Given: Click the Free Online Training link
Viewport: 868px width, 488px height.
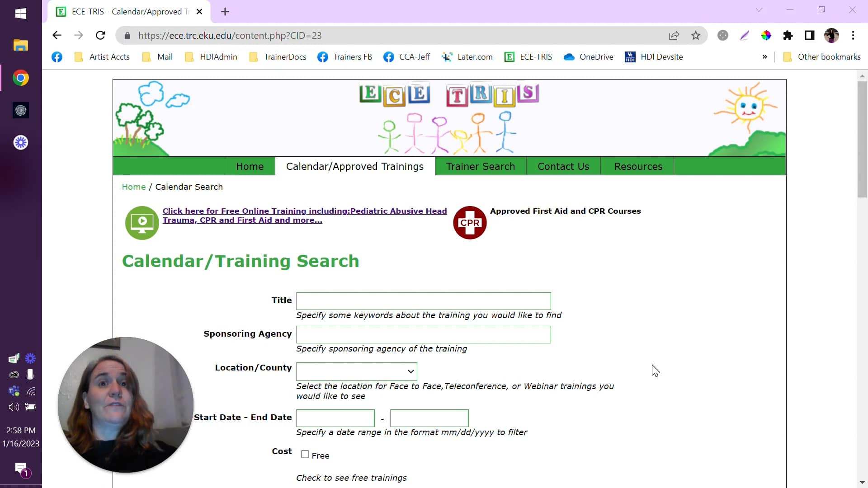Looking at the screenshot, I should pyautogui.click(x=304, y=216).
